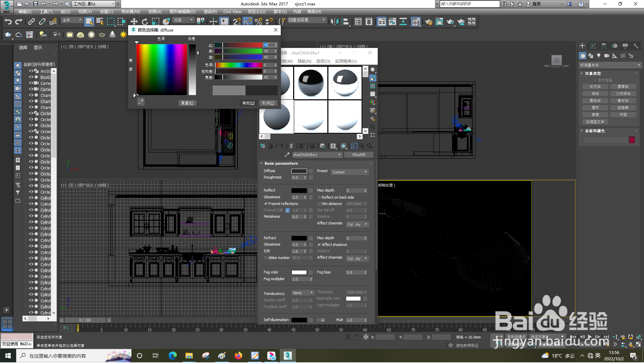
Task: Open Reflect Affect channels dropdown
Action: (358, 224)
